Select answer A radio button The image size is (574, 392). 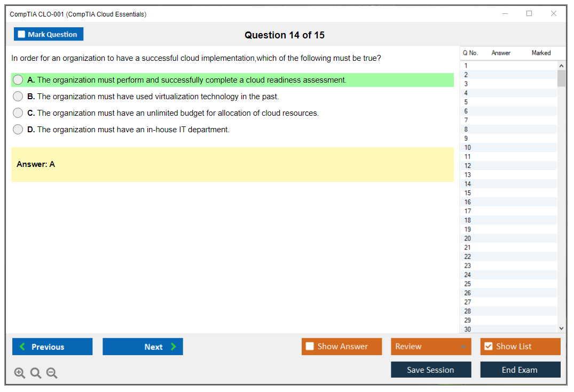pos(18,80)
